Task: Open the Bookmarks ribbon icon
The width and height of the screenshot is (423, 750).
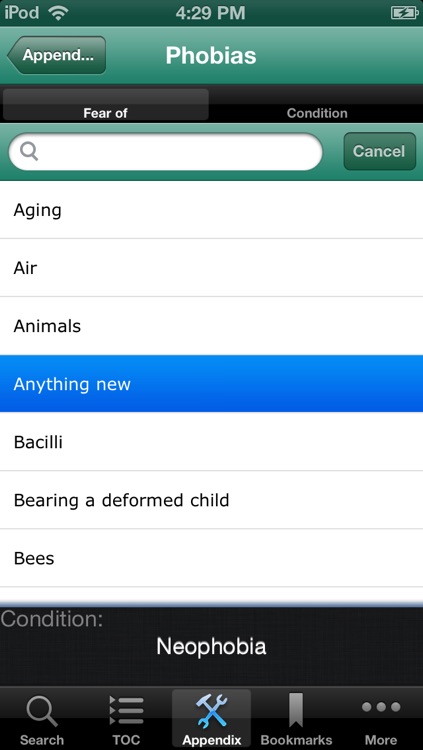Action: point(296,711)
